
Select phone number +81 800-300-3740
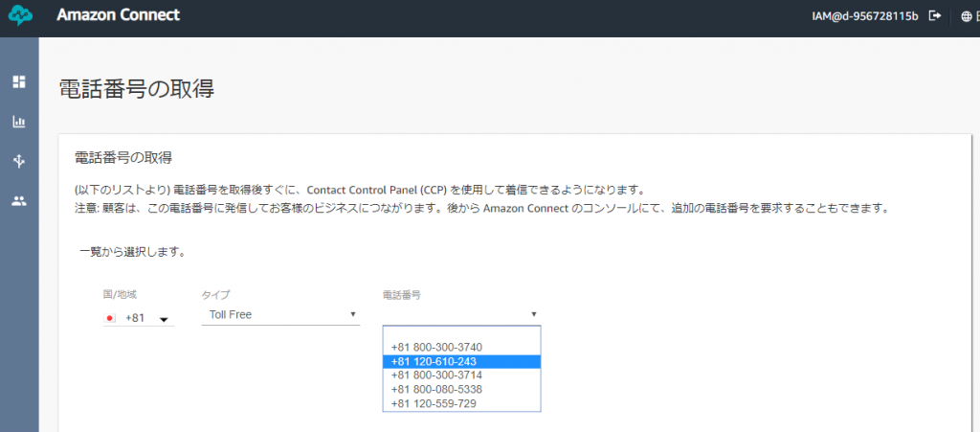[x=462, y=347]
